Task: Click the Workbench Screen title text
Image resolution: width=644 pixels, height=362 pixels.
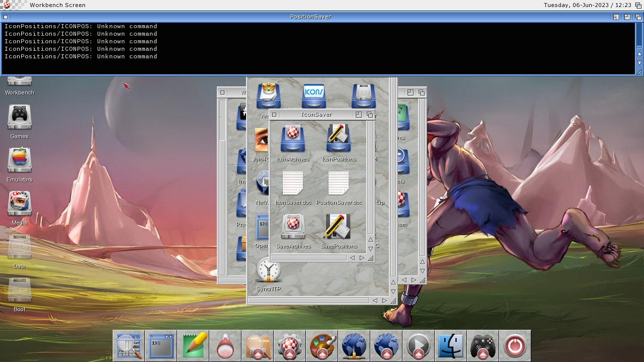Action: [x=57, y=5]
